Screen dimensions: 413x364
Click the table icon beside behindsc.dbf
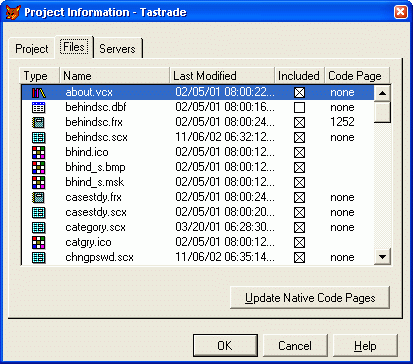(38, 107)
